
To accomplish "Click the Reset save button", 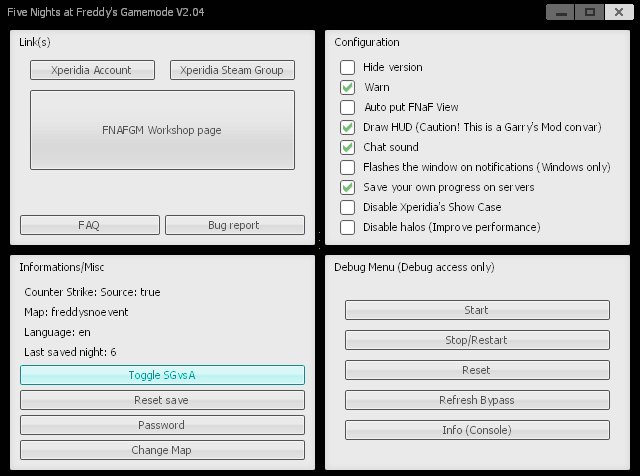I will pos(162,400).
